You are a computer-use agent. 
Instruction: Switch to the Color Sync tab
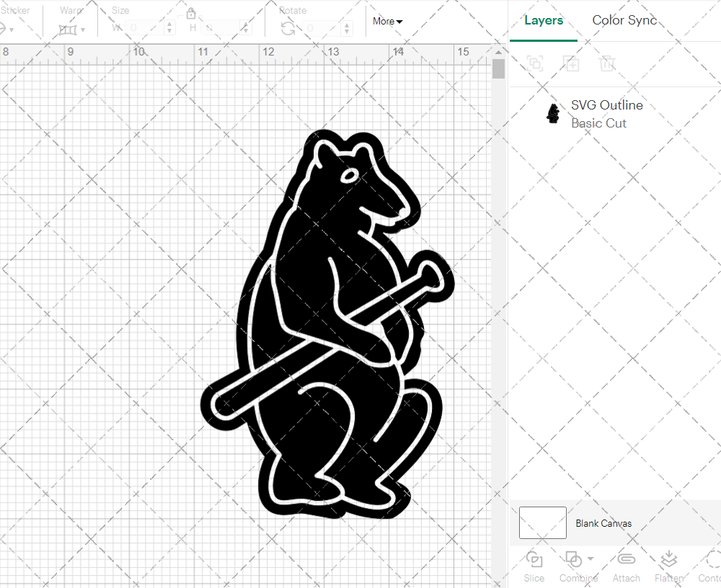click(624, 20)
